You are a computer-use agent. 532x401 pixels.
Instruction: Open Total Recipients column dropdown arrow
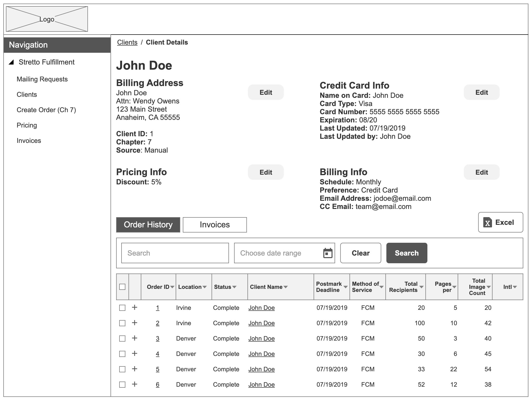[421, 287]
